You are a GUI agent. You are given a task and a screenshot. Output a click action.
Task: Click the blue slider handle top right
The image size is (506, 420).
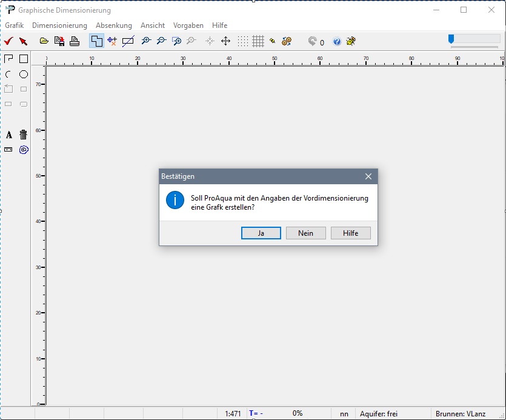tap(451, 39)
